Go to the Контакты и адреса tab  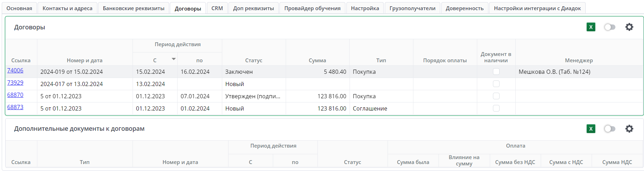(x=67, y=8)
